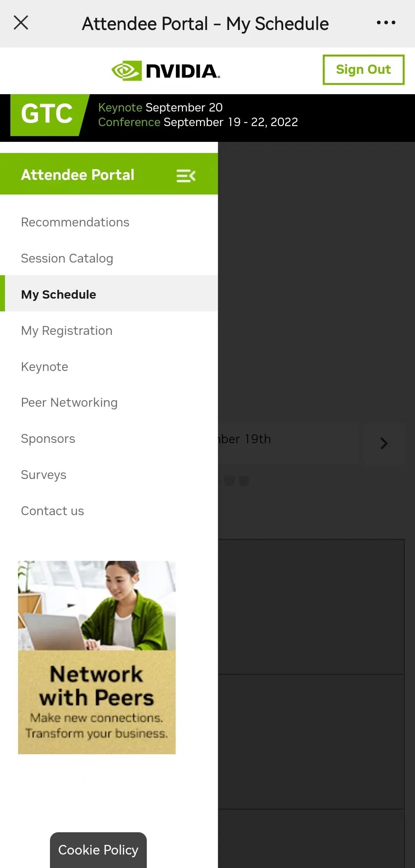
Task: Click the Keynote September 20 banner text
Action: 160,108
